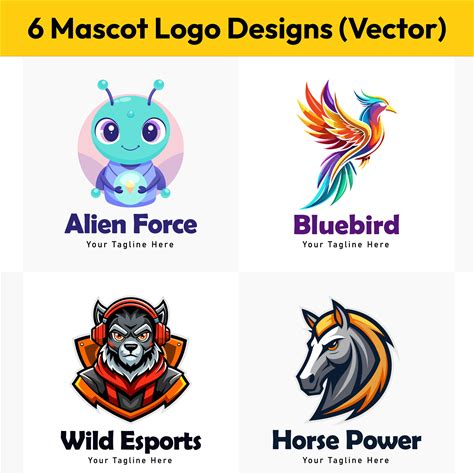Click the "Bluebird" purple title text
The width and height of the screenshot is (474, 474).
click(346, 224)
